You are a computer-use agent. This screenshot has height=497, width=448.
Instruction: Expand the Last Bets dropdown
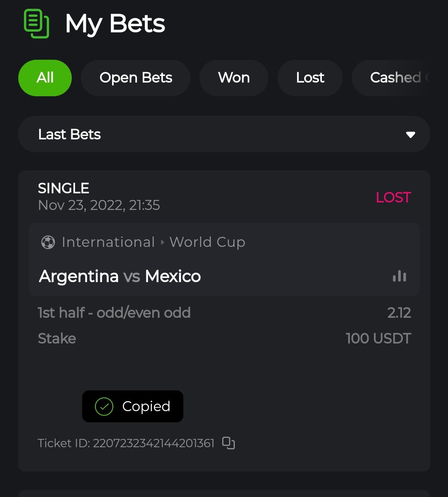tap(224, 134)
